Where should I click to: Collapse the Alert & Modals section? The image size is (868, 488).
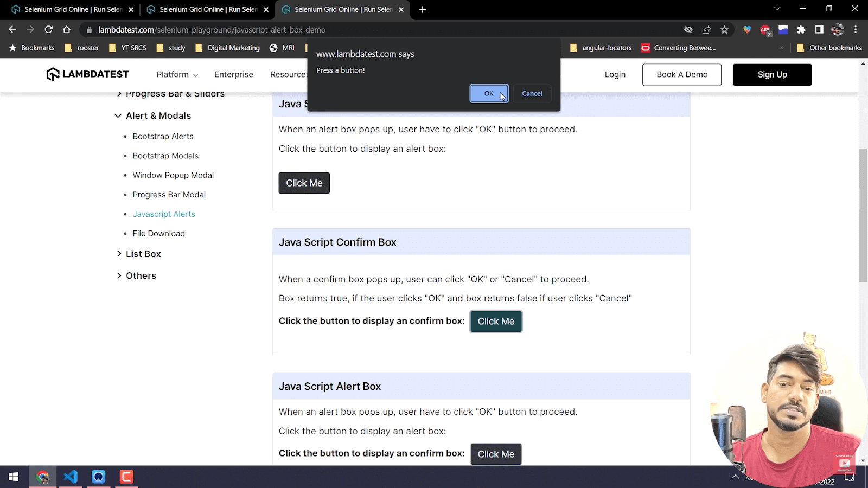pyautogui.click(x=153, y=115)
